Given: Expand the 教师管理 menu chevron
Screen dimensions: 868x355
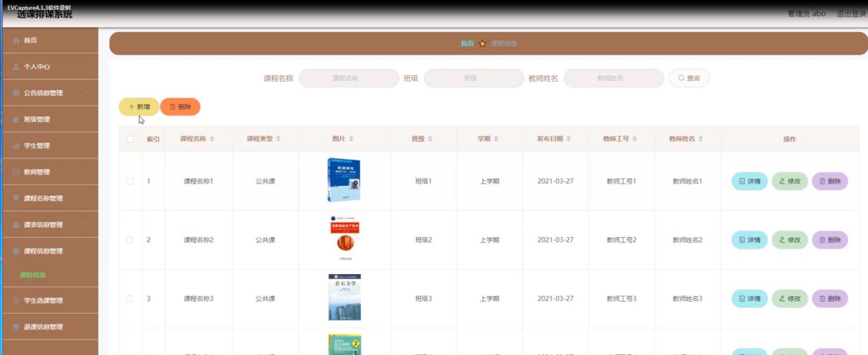Looking at the screenshot, I should point(86,172).
